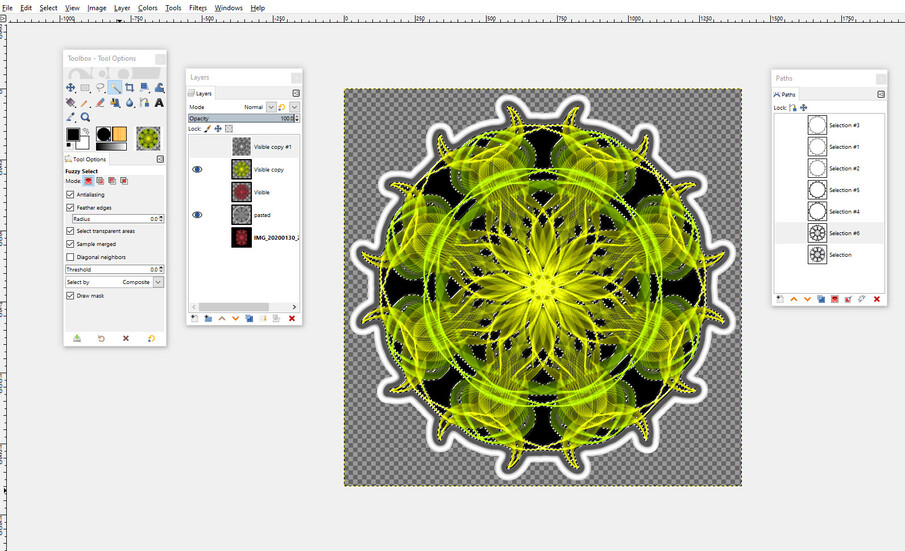Open the Tool Options tab configuration menu
Screen dimensions: 905x551
click(160, 159)
